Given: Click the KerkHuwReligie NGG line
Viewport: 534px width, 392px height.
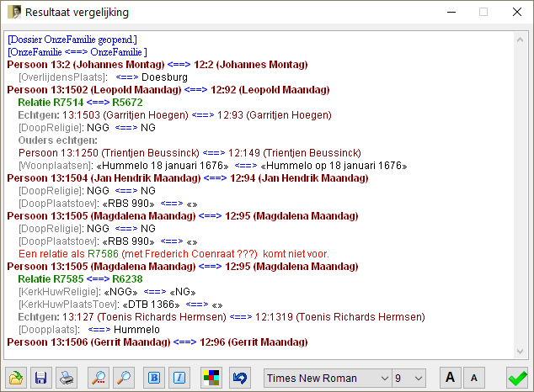Looking at the screenshot, I should 107,292.
